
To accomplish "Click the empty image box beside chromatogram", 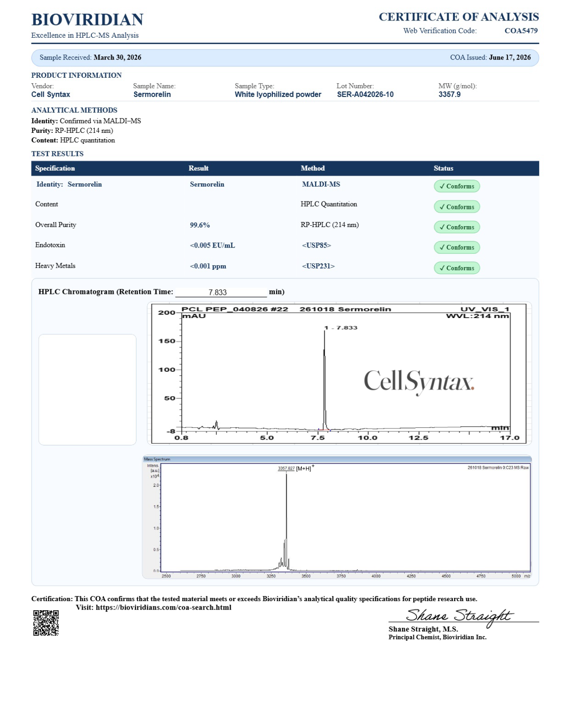I will (87, 389).
